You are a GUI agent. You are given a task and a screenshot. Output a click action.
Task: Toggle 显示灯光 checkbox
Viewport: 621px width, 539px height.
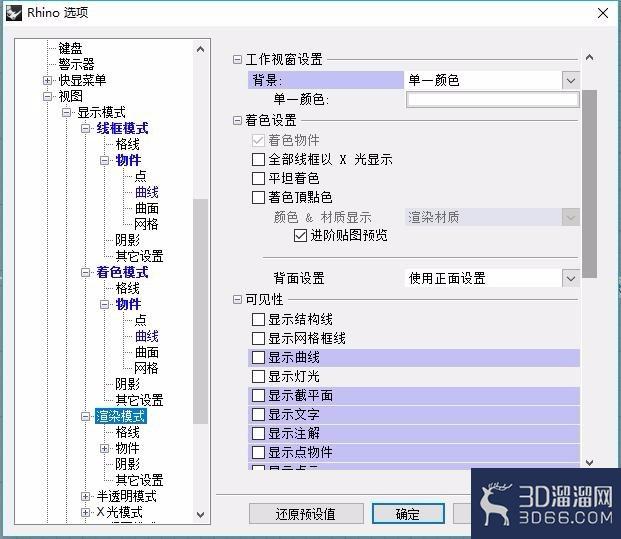point(258,376)
